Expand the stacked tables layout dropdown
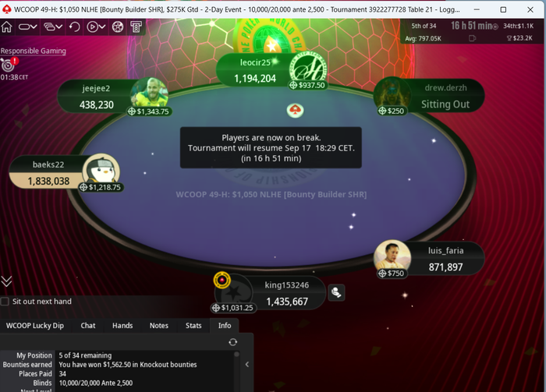 tap(53, 26)
